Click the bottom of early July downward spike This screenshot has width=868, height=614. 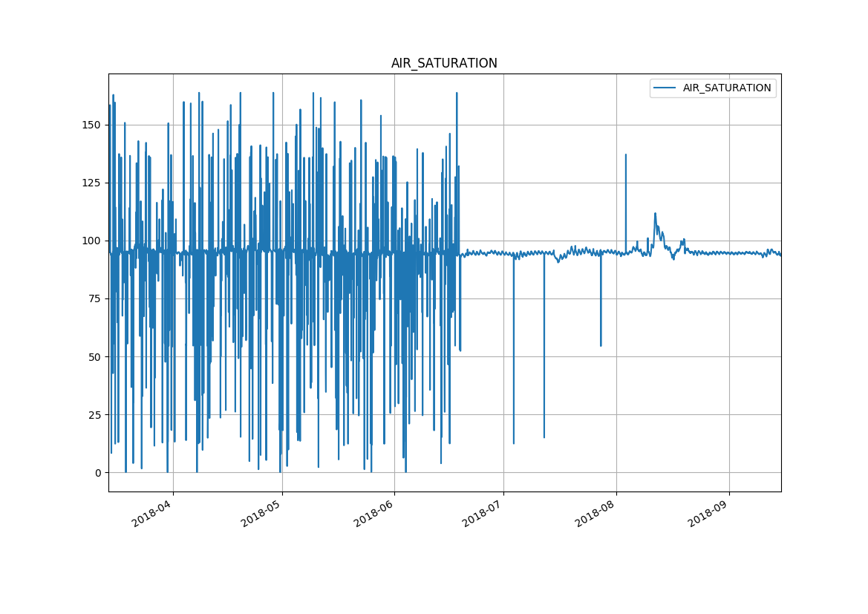point(514,443)
